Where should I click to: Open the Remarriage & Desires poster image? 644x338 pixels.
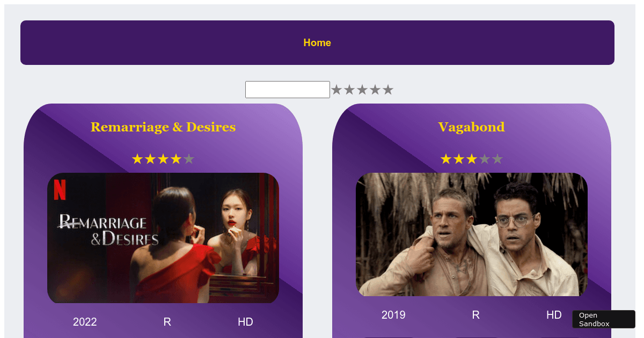point(163,238)
